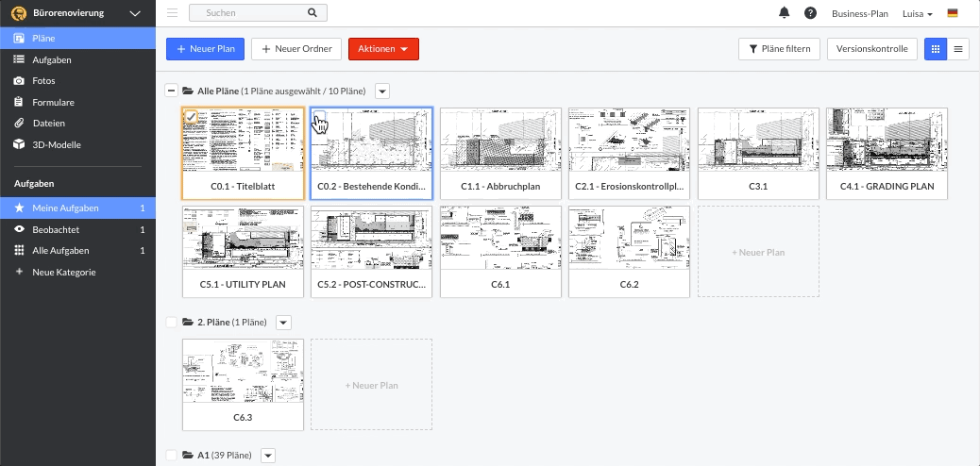The width and height of the screenshot is (980, 466).
Task: Uncheck the C0.1 - Titelblatt plan checkbox
Action: 192,117
